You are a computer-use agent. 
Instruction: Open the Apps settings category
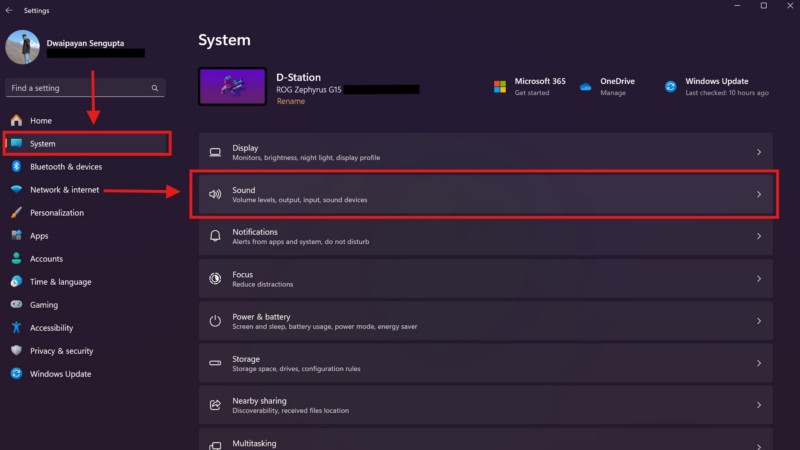tap(39, 236)
